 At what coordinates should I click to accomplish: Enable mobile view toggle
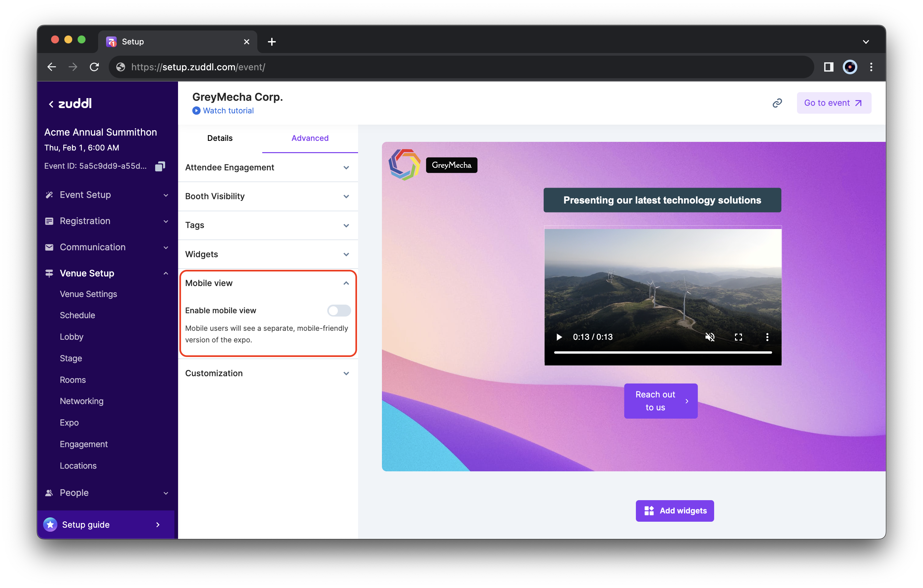pos(339,311)
